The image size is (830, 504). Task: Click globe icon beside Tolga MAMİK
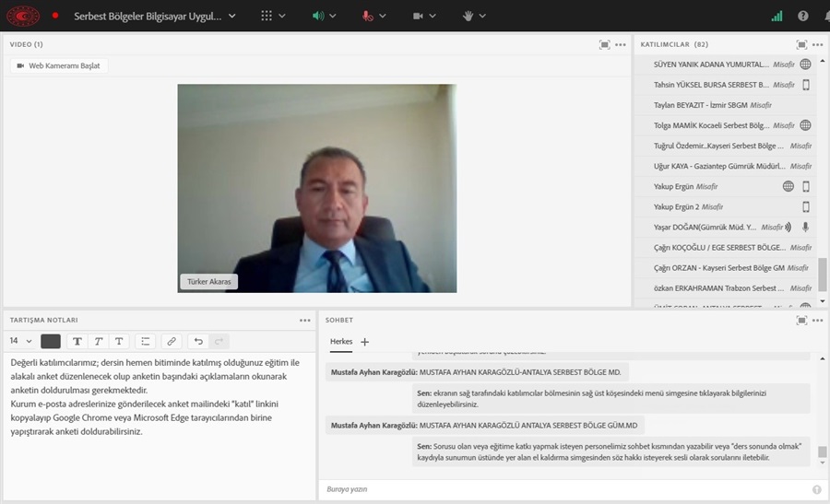coord(805,125)
